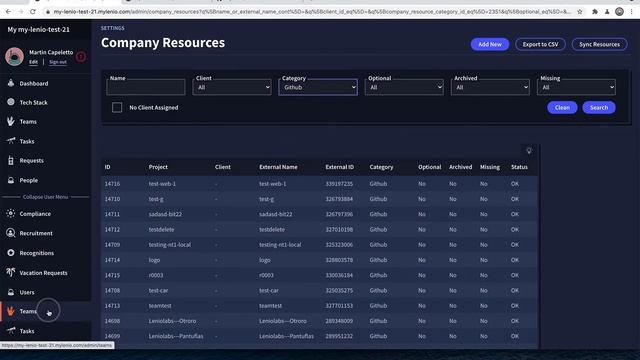The width and height of the screenshot is (640, 360).
Task: Click ID cell 14710
Action: [112, 199]
